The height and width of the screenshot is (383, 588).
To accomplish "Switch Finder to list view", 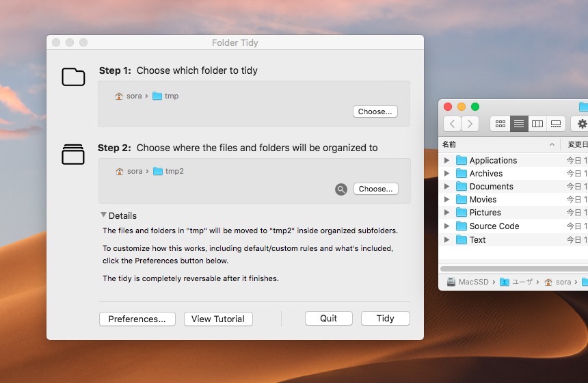I will pyautogui.click(x=519, y=124).
